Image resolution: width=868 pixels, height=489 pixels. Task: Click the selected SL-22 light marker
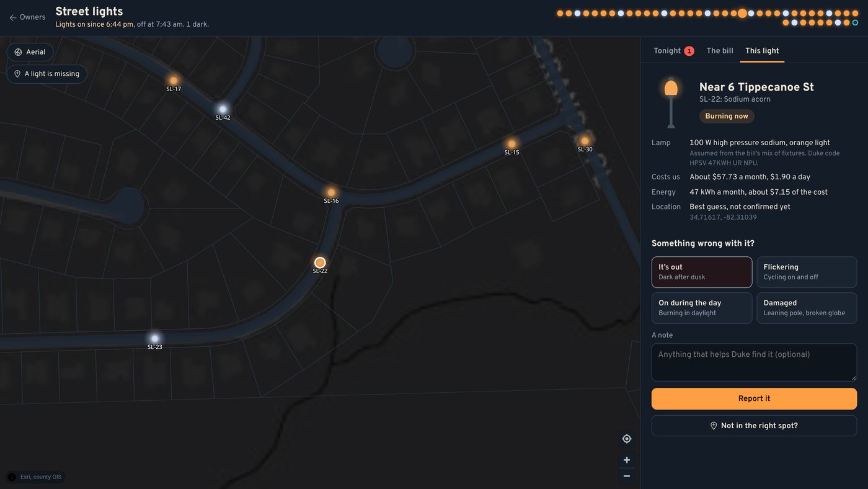320,262
